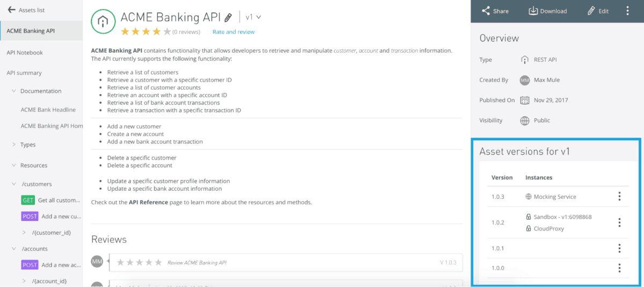Click the Download button

tap(547, 11)
